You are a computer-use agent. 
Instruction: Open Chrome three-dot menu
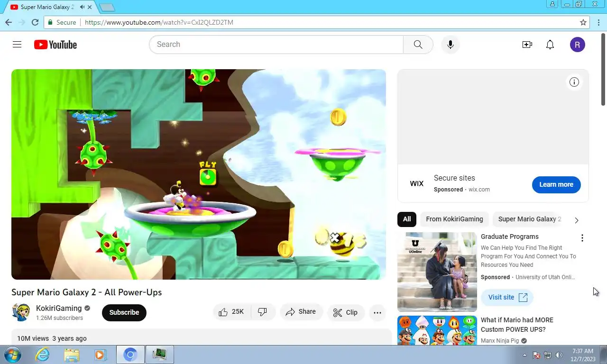[x=598, y=22]
